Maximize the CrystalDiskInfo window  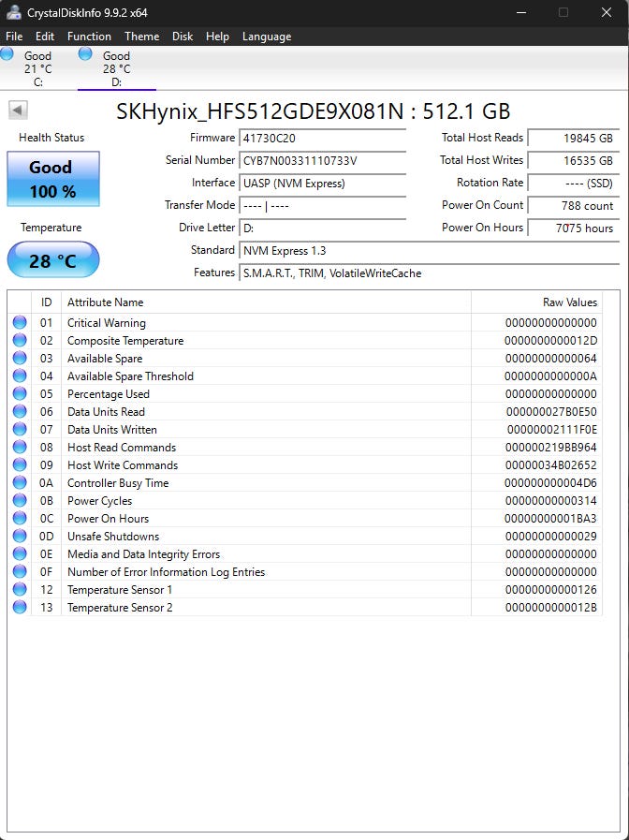[563, 12]
